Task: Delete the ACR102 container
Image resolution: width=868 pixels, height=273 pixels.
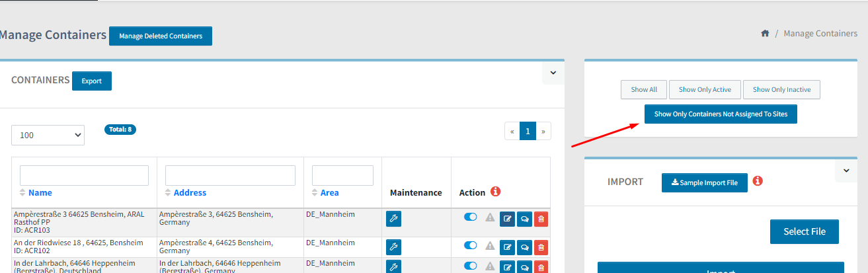Action: [x=541, y=247]
